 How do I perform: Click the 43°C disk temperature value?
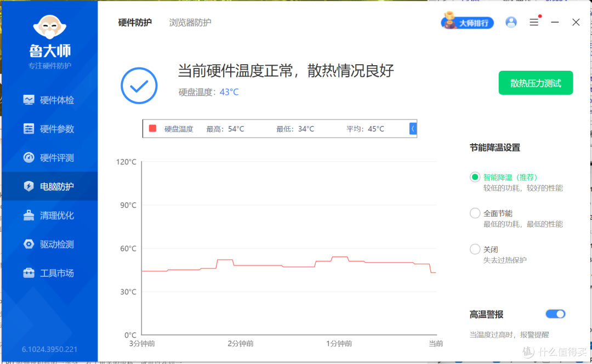229,92
